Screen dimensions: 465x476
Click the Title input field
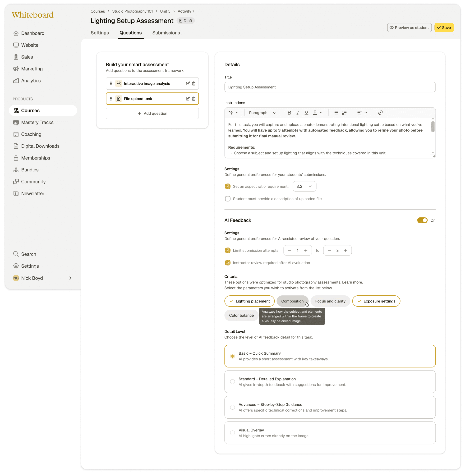pyautogui.click(x=330, y=87)
